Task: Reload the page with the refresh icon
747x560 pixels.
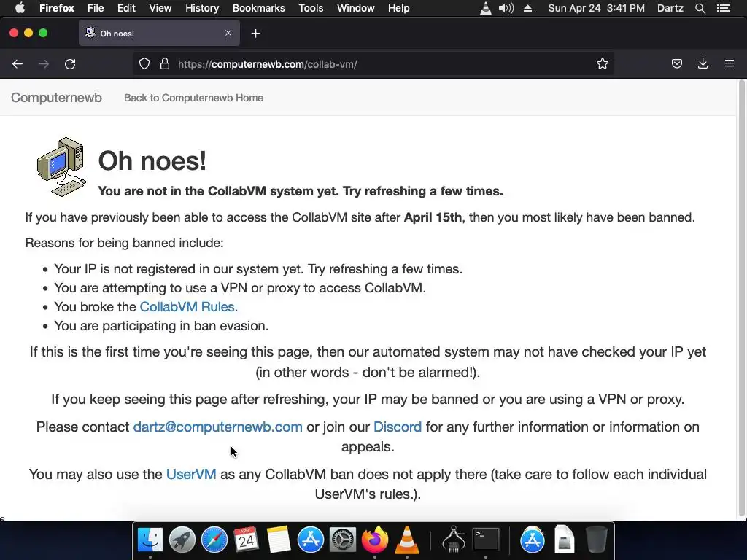Action: click(x=70, y=64)
